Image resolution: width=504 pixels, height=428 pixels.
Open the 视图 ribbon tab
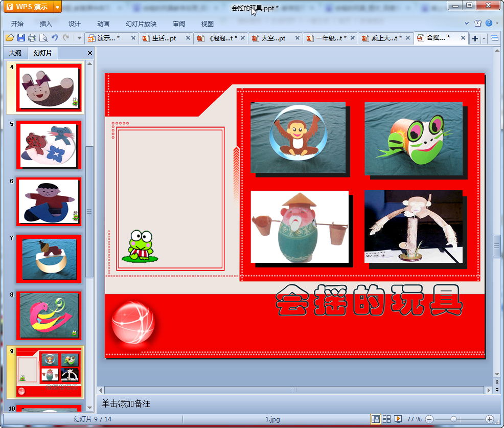tap(208, 24)
